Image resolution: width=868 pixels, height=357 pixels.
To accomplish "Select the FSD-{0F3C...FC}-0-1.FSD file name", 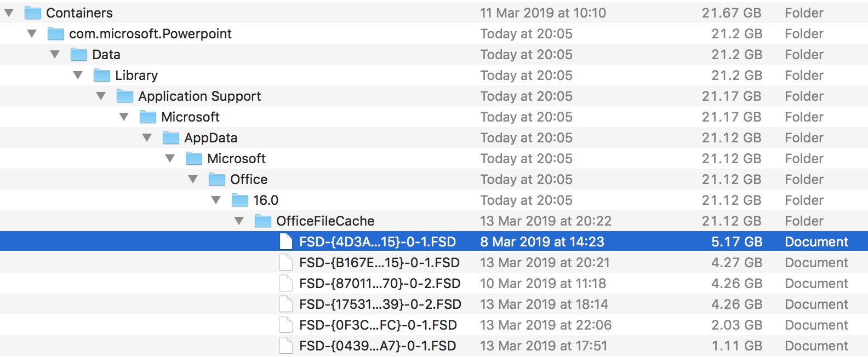I will [378, 325].
